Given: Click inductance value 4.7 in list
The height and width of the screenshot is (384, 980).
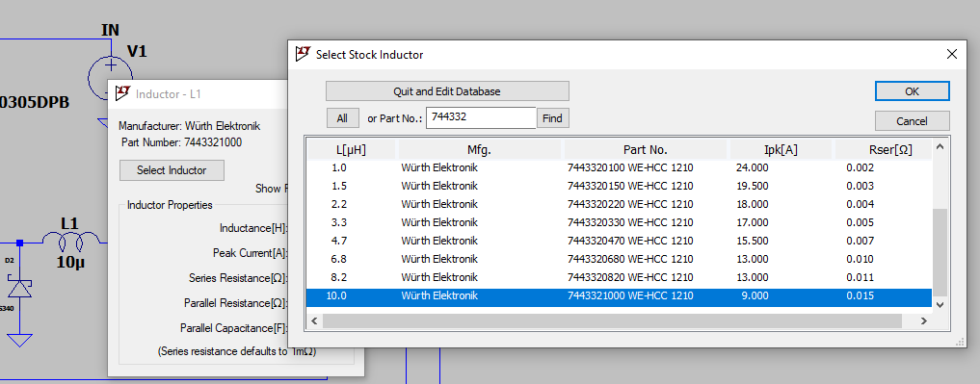Looking at the screenshot, I should pyautogui.click(x=339, y=241).
